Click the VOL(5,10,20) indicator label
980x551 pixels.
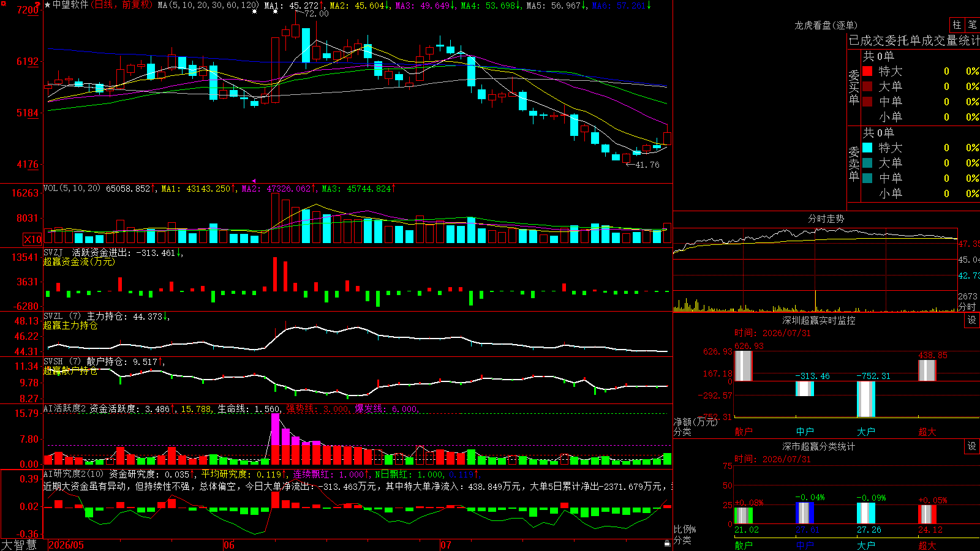point(72,189)
